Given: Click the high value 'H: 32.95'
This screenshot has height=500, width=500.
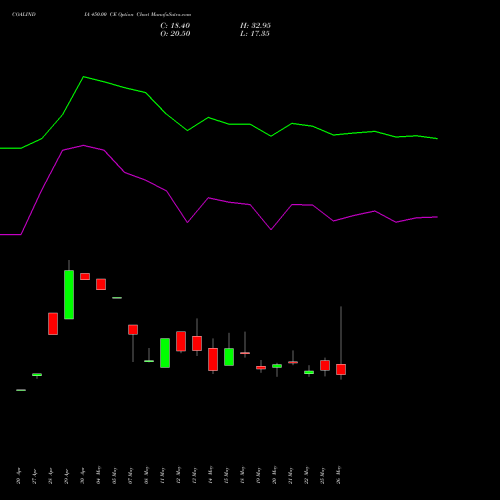Looking at the screenshot, I should (255, 26).
